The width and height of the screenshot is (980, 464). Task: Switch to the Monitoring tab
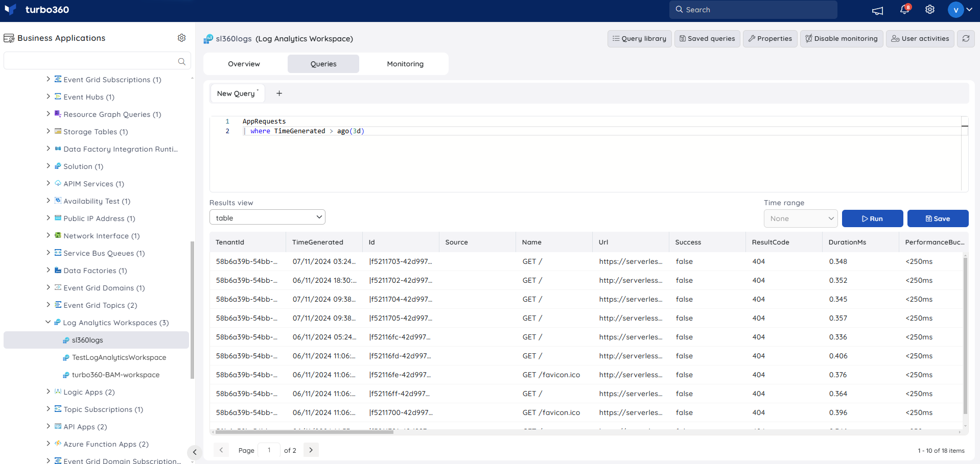pos(405,64)
